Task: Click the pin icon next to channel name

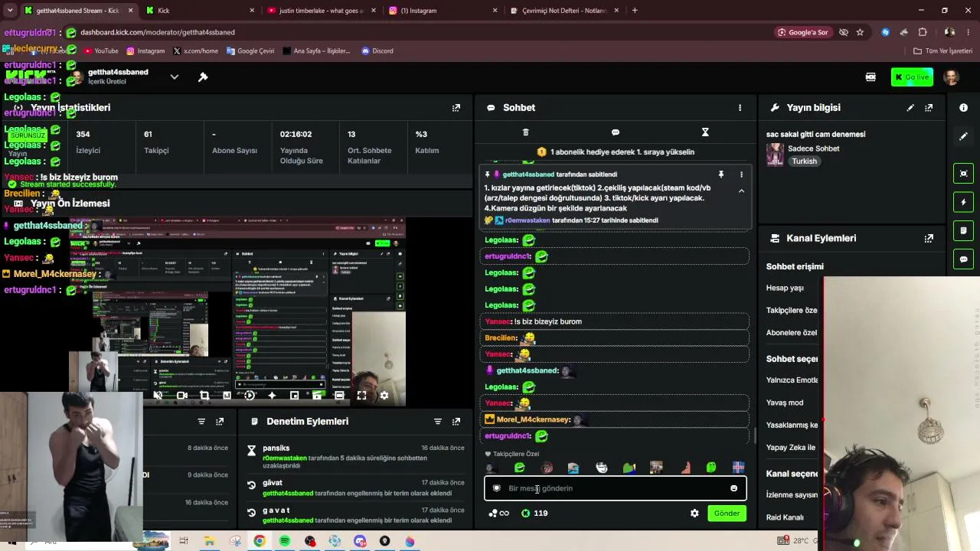Action: coord(203,77)
